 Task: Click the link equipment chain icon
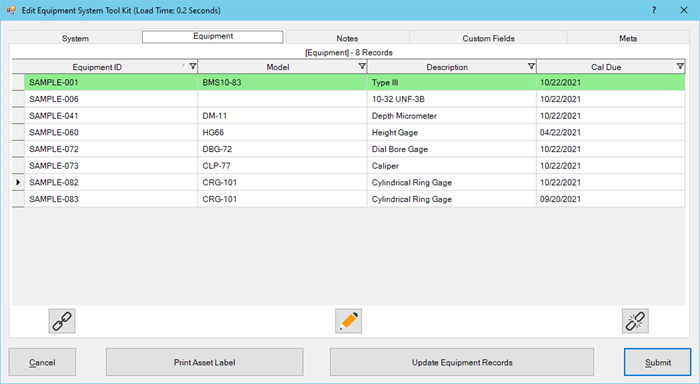[62, 321]
